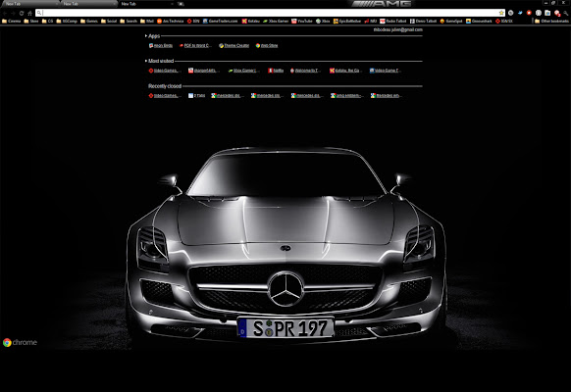
Task: Open the Mail bookmarks folder
Action: [147, 22]
